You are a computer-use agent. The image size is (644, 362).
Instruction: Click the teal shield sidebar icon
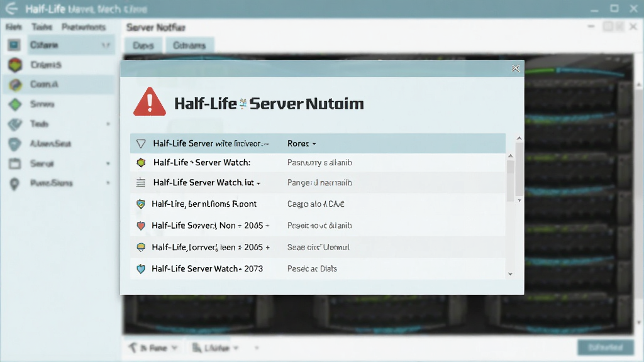[15, 144]
